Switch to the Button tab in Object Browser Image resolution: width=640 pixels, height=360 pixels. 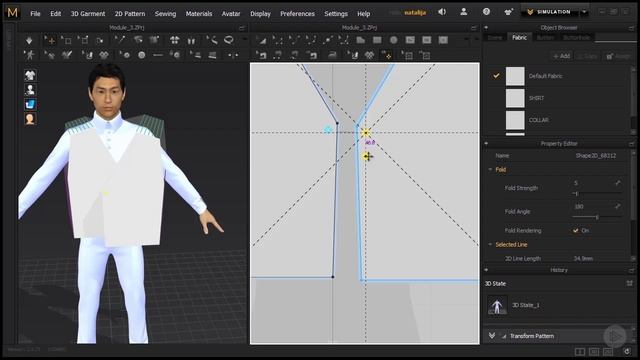[545, 37]
